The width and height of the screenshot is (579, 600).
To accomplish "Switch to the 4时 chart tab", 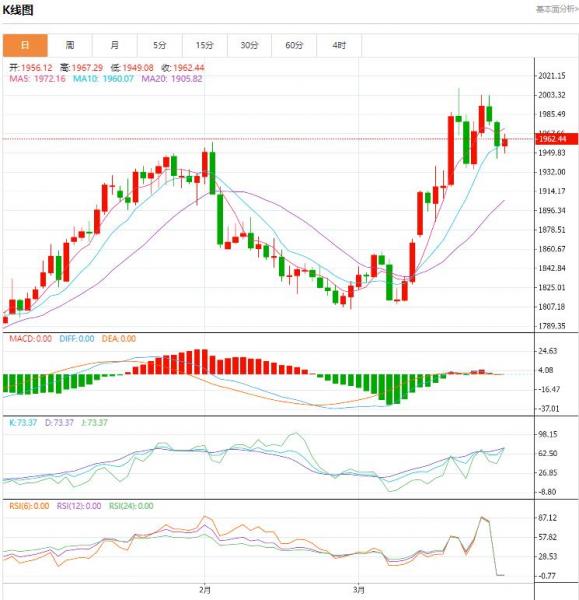I will 339,45.
